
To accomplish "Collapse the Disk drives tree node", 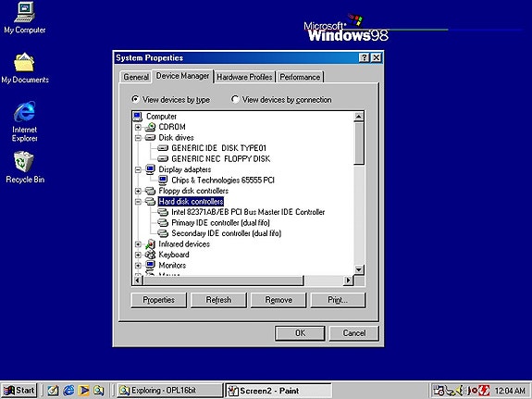I will pos(138,138).
